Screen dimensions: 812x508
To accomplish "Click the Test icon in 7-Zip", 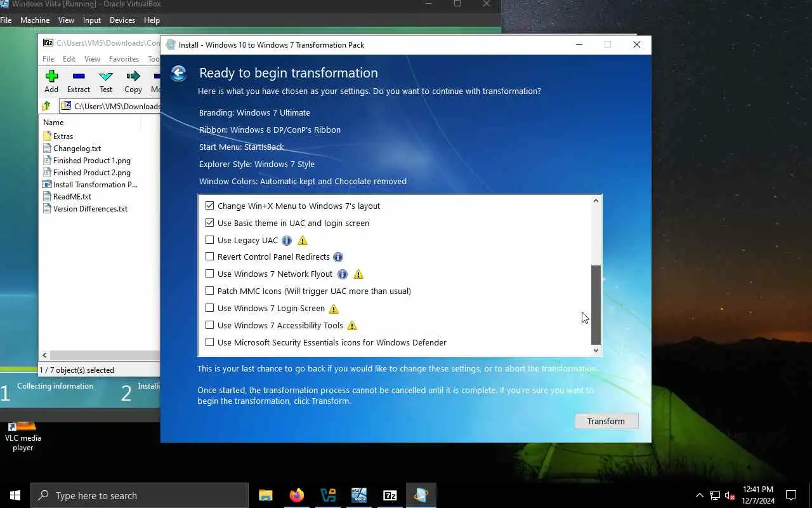I will [x=106, y=76].
